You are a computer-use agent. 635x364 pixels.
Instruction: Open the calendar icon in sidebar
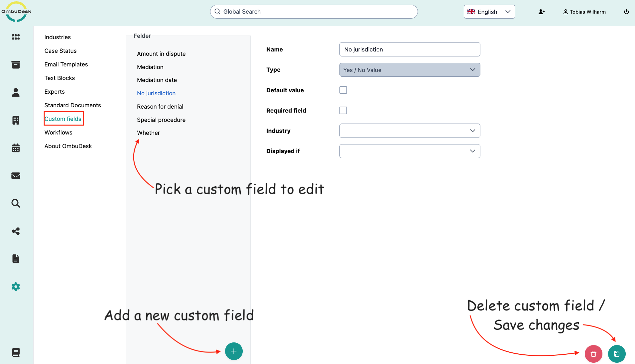pos(16,148)
